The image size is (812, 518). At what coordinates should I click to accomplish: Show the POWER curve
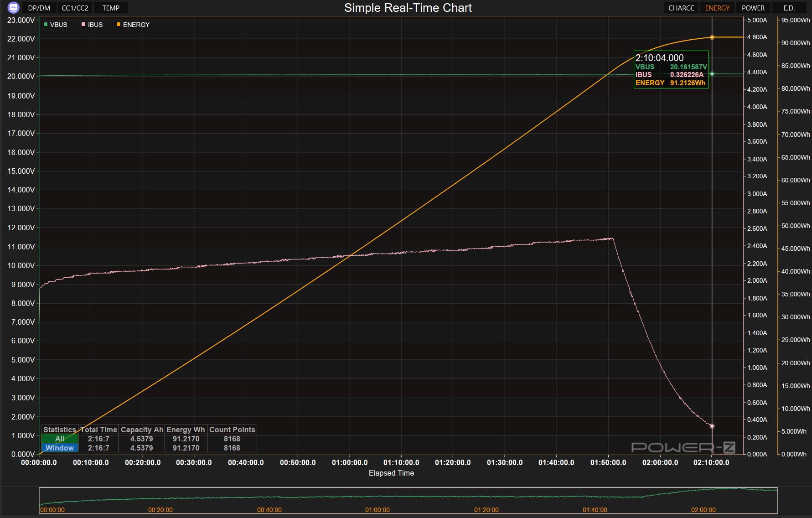point(753,8)
